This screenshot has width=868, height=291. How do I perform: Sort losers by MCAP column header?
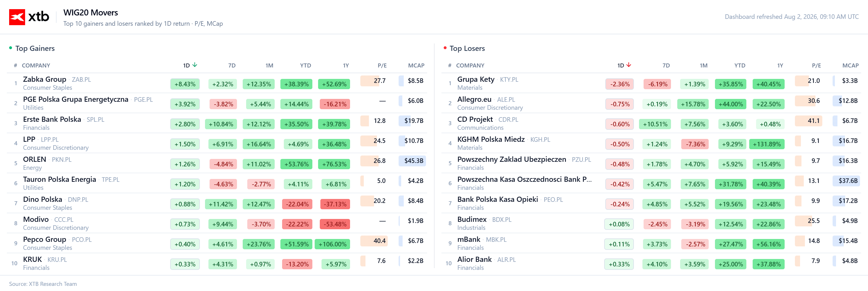(x=851, y=65)
